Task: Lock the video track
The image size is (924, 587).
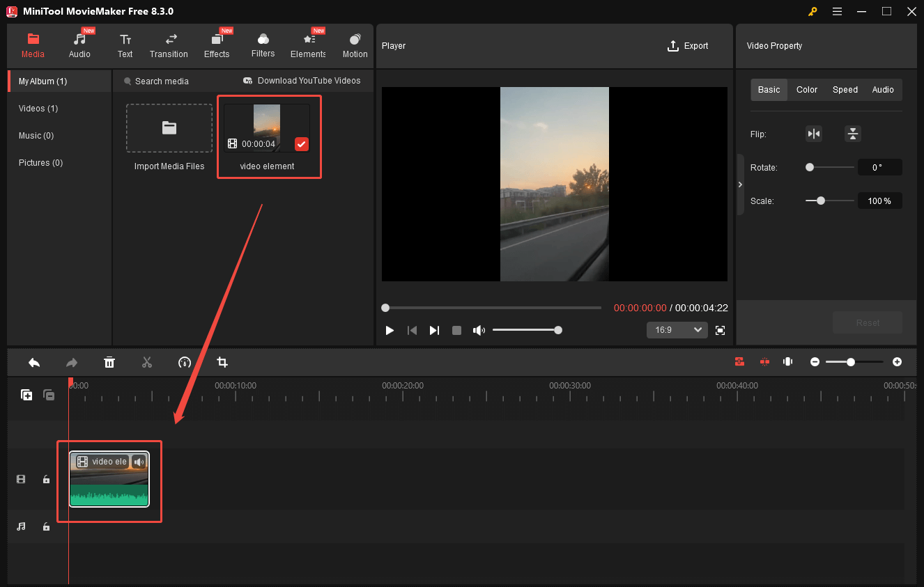Action: pyautogui.click(x=46, y=479)
